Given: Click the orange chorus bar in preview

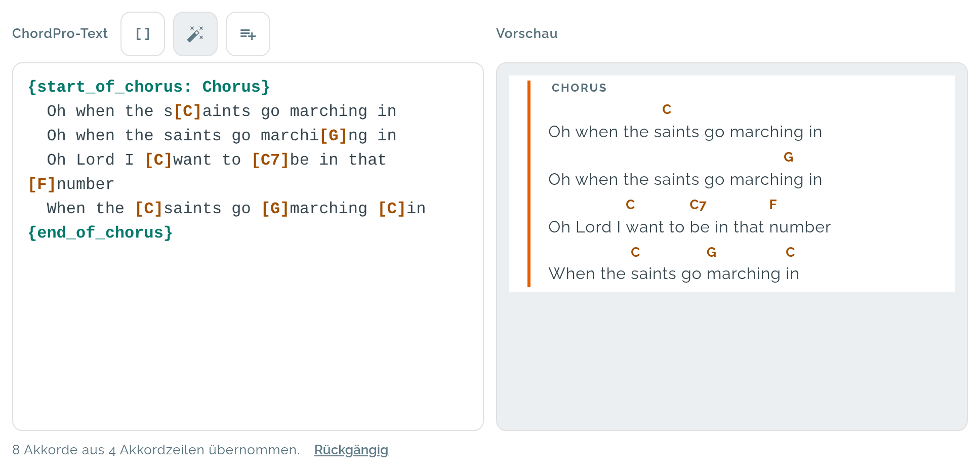Looking at the screenshot, I should coord(529,184).
